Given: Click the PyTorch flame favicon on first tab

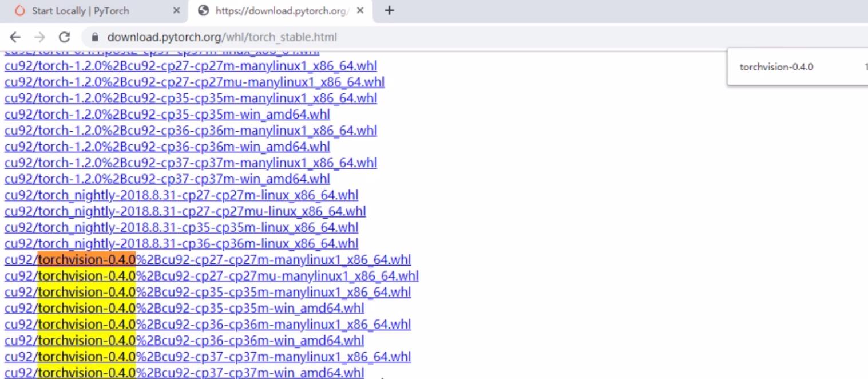Looking at the screenshot, I should (20, 10).
